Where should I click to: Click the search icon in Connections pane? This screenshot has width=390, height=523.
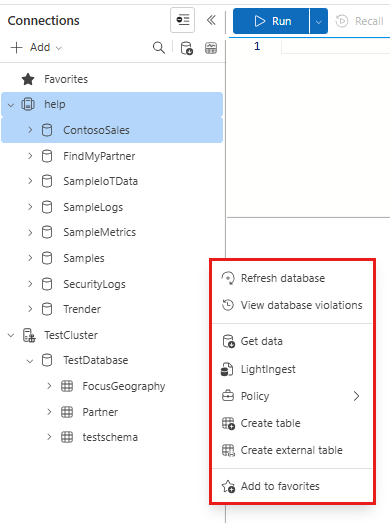point(159,48)
